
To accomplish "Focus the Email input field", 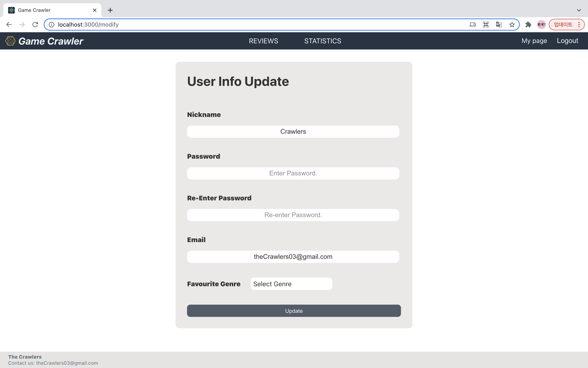I will click(293, 257).
